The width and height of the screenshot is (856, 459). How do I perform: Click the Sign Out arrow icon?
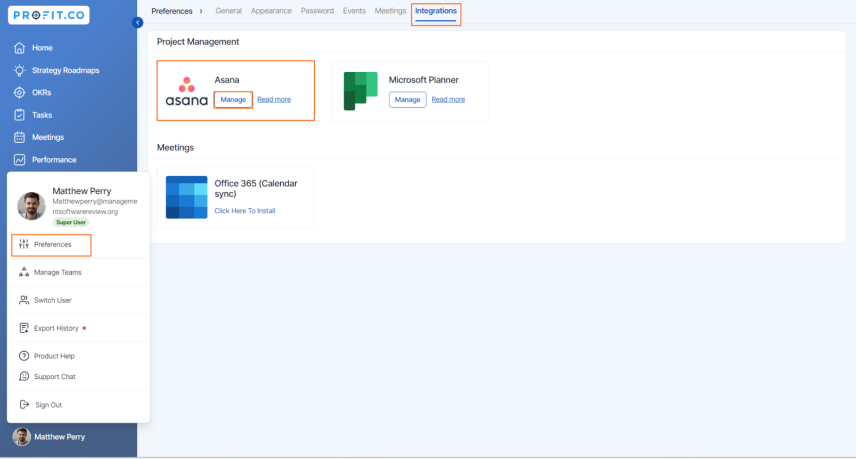(x=24, y=404)
